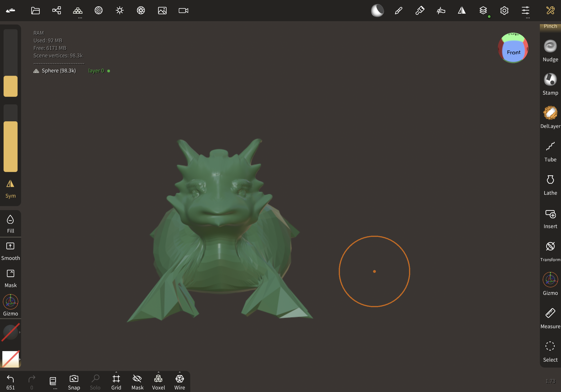Select the DelLayer tool
Viewport: 561px width, 392px height.
coord(550,118)
